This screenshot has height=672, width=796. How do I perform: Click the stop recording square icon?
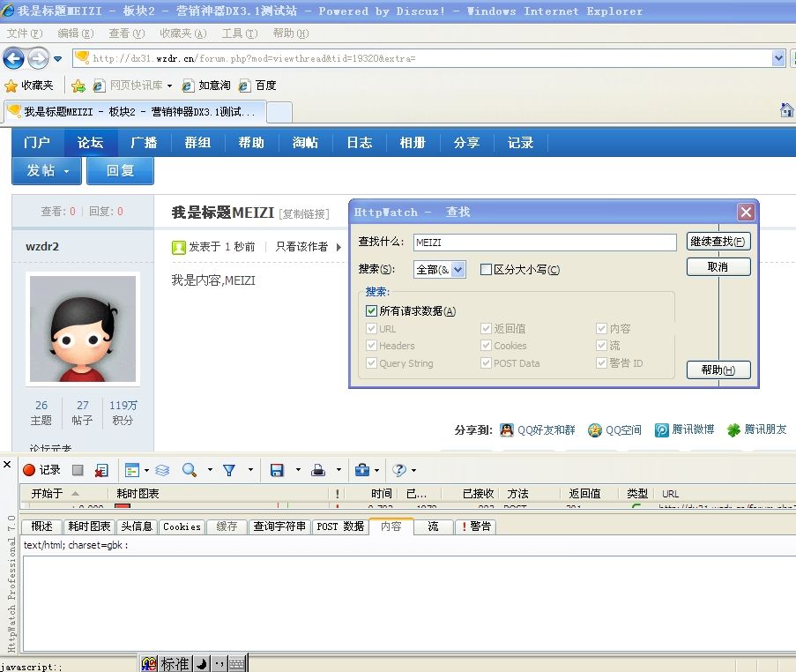point(78,470)
